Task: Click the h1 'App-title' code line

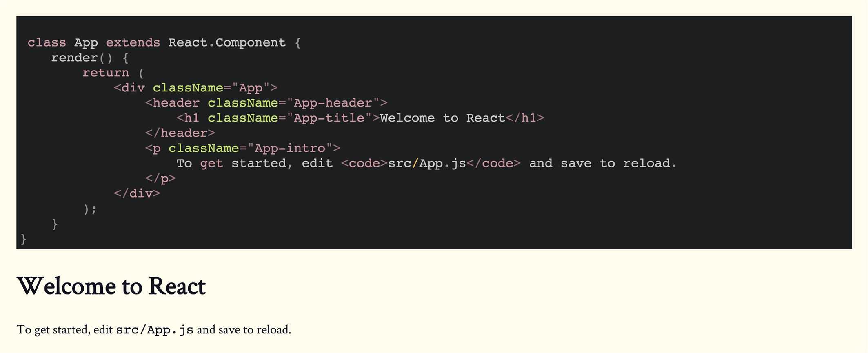Action: pos(360,118)
